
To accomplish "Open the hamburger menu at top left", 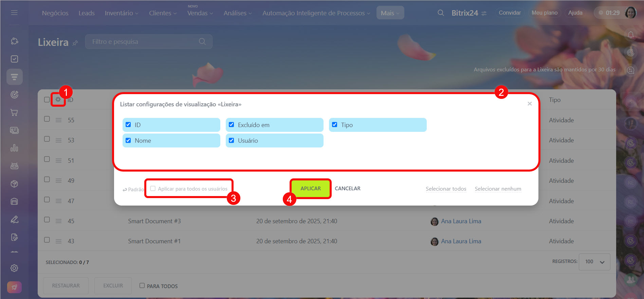I will [14, 13].
